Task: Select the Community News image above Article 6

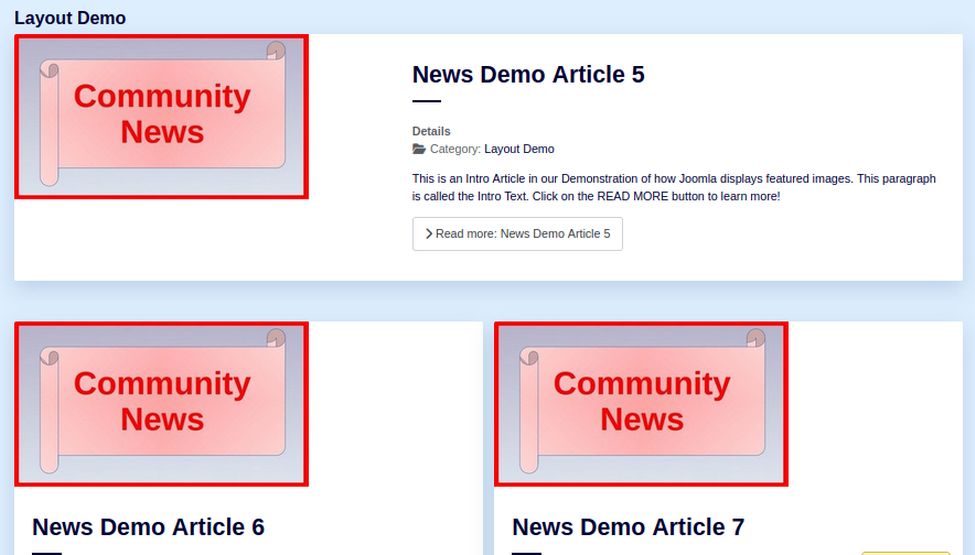Action: coord(161,404)
